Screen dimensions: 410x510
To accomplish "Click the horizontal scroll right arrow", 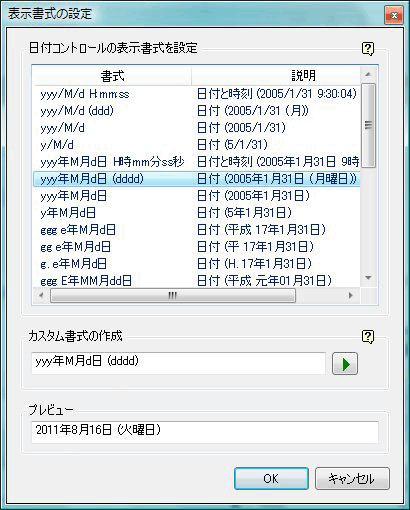I will (x=350, y=295).
